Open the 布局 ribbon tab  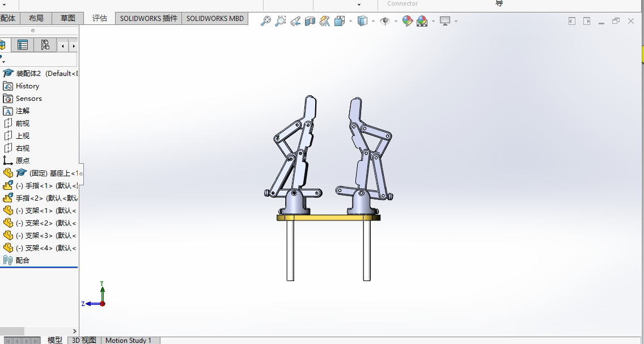(36, 18)
